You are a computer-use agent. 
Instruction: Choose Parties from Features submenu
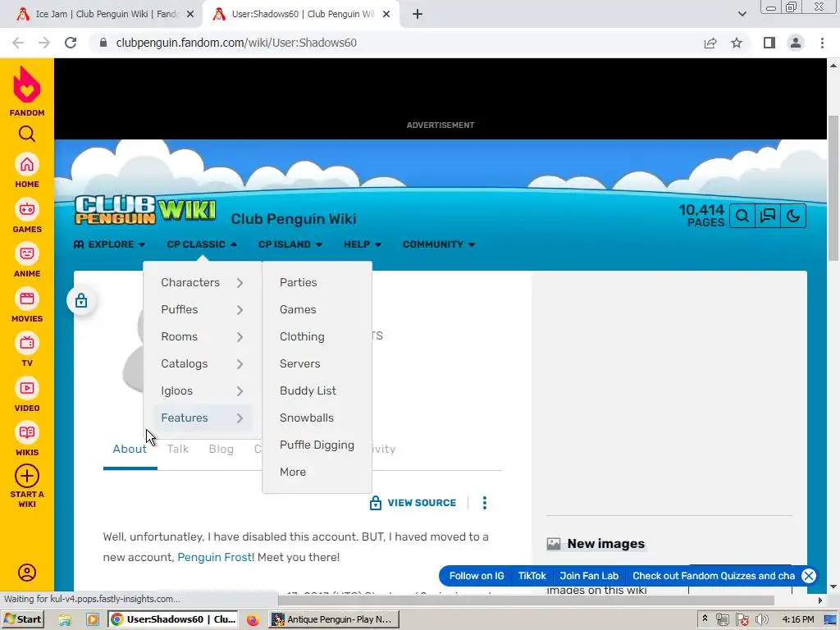298,282
